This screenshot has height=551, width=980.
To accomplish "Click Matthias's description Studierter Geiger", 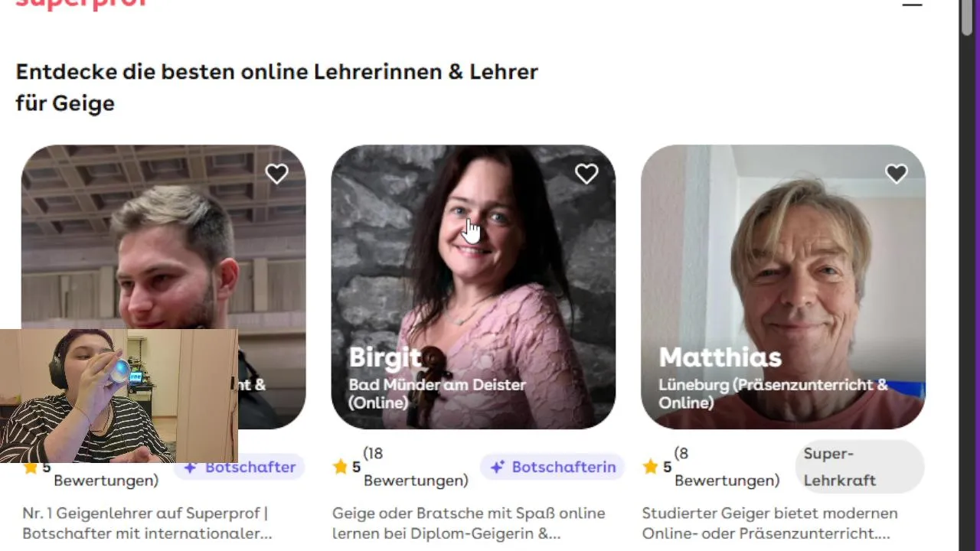I will point(770,523).
